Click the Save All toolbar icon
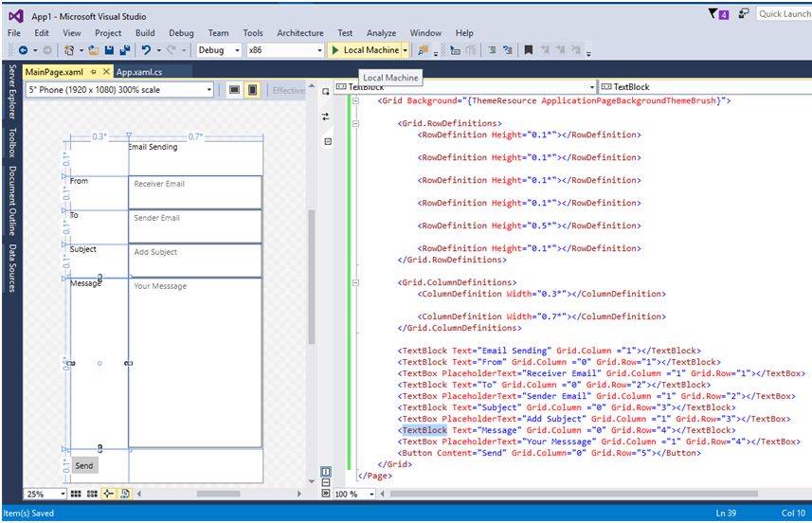The width and height of the screenshot is (812, 523). pyautogui.click(x=124, y=50)
